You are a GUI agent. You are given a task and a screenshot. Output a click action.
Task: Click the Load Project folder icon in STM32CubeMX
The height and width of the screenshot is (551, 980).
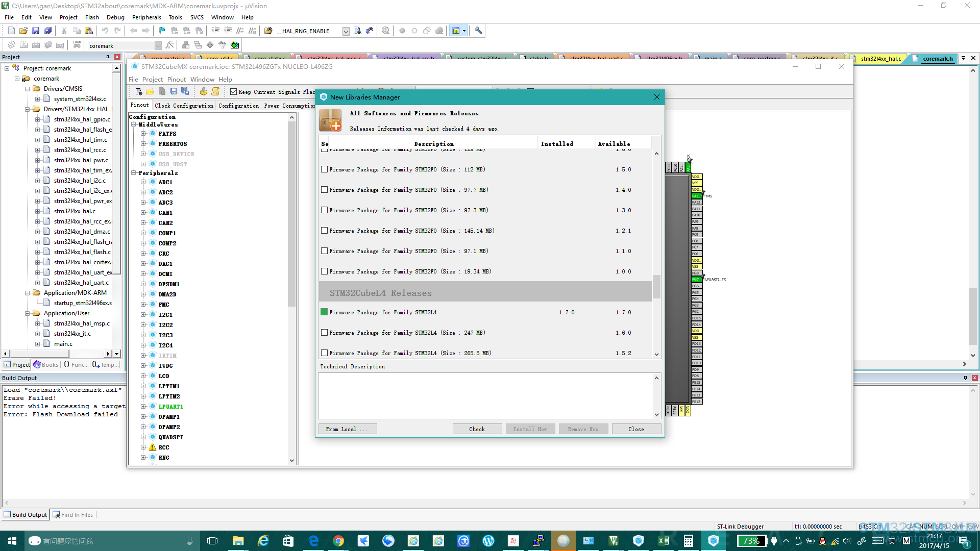tap(150, 92)
